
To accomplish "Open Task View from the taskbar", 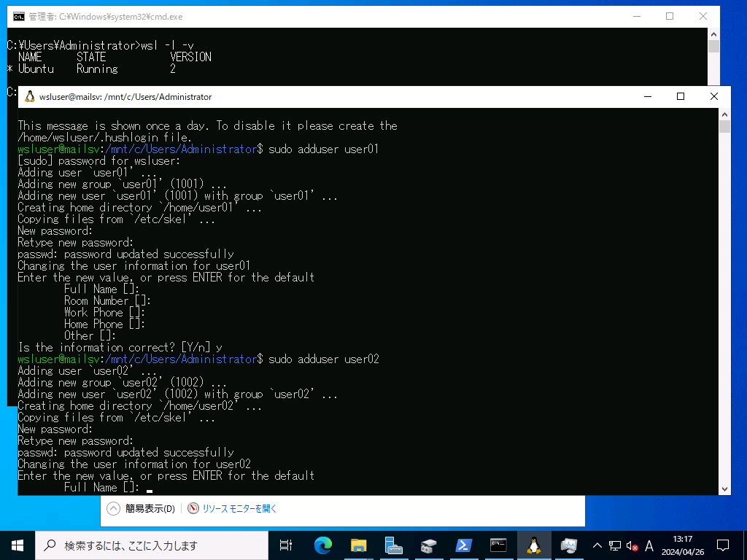I will click(285, 545).
